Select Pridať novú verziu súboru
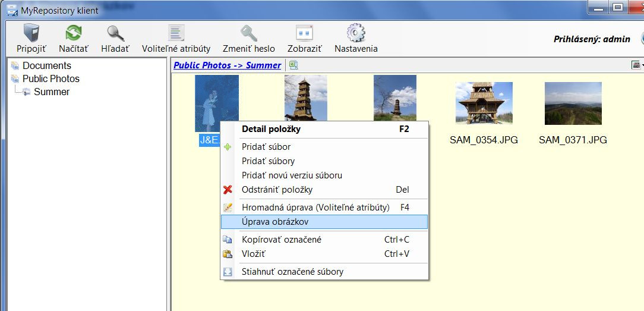This screenshot has height=311, width=644. pos(324,175)
